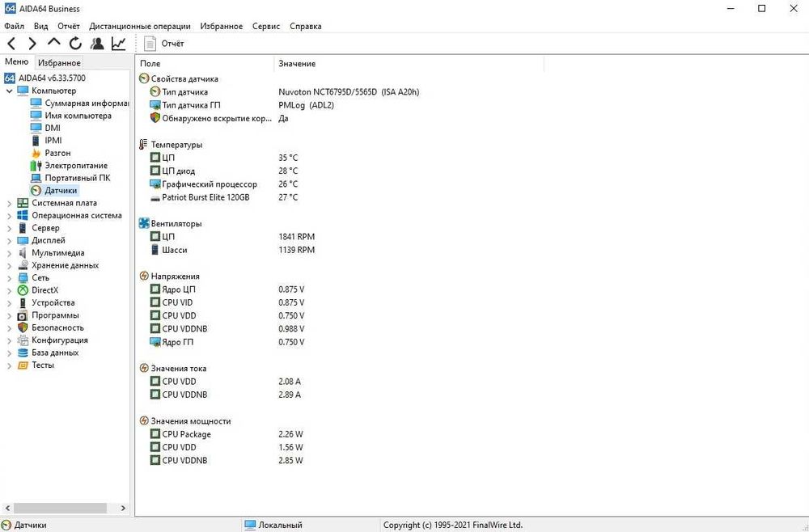Image resolution: width=809 pixels, height=532 pixels.
Task: Open the Сервис menu
Action: (266, 27)
